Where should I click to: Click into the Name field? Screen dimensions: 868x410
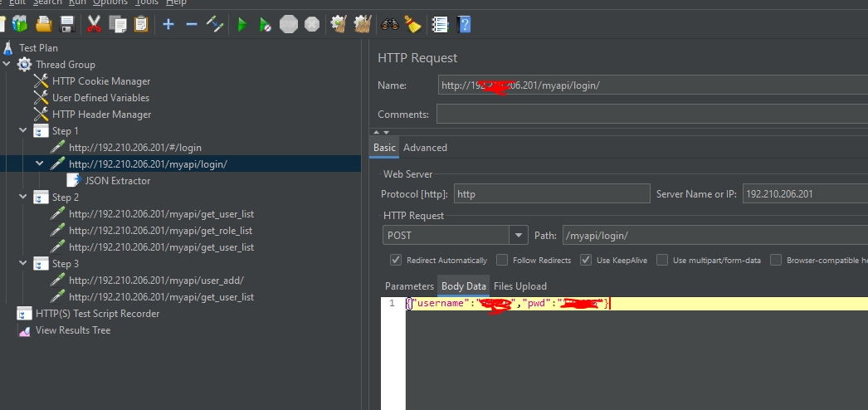click(x=653, y=85)
